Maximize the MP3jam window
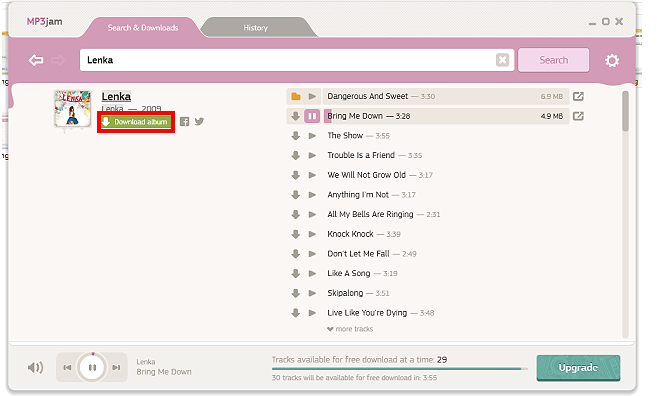This screenshot has height=396, width=657. point(605,21)
